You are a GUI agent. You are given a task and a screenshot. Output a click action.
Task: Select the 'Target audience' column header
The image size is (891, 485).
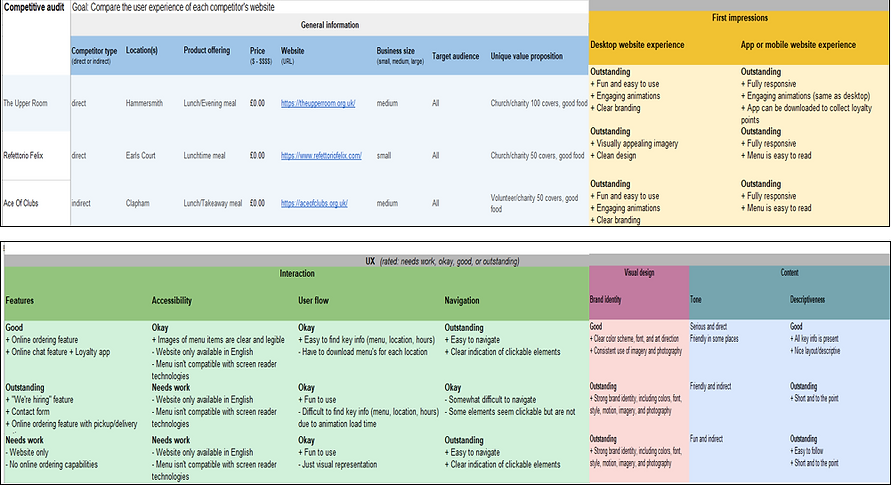(x=456, y=56)
